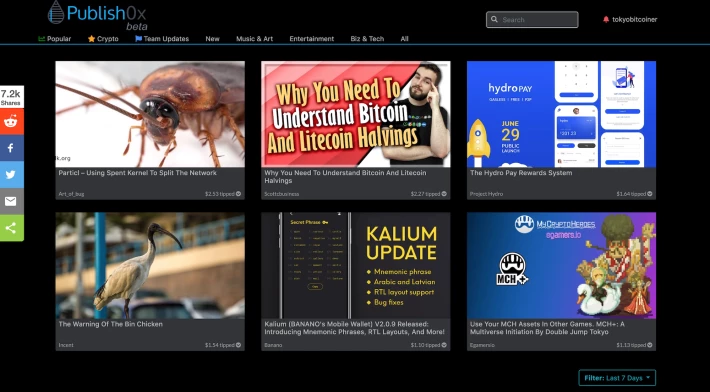Share on Twitter via sidebar icon
This screenshot has height=392, width=710.
[11, 175]
